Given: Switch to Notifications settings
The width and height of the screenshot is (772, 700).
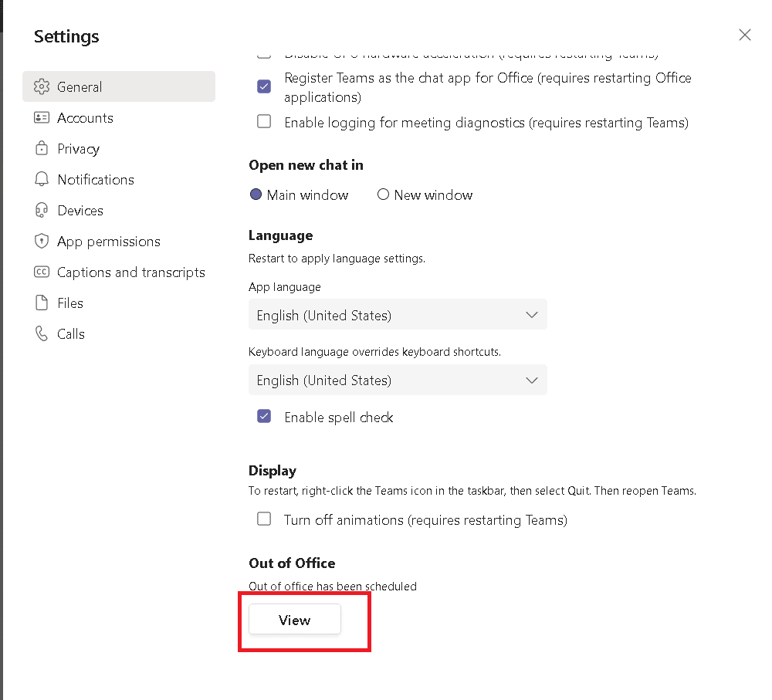Looking at the screenshot, I should (x=119, y=179).
